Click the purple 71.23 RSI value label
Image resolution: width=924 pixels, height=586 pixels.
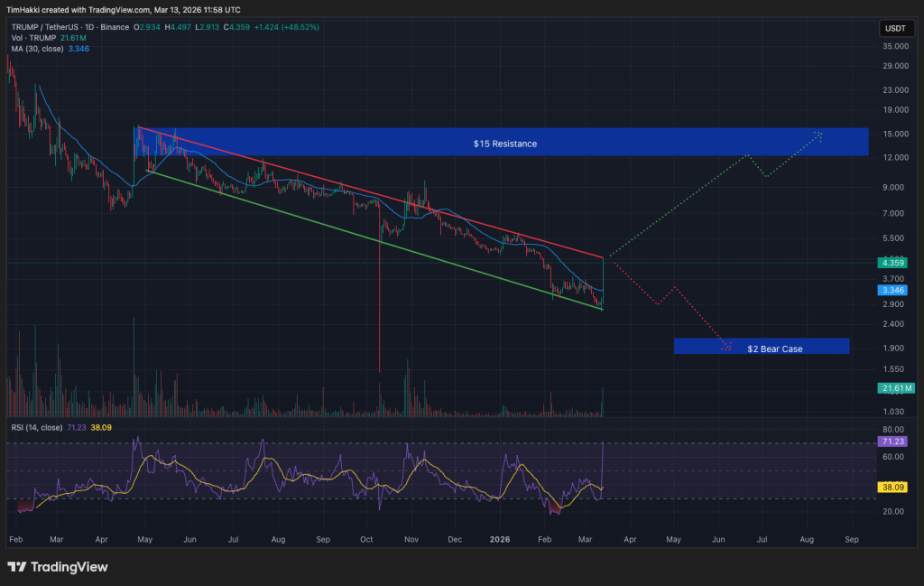click(895, 442)
